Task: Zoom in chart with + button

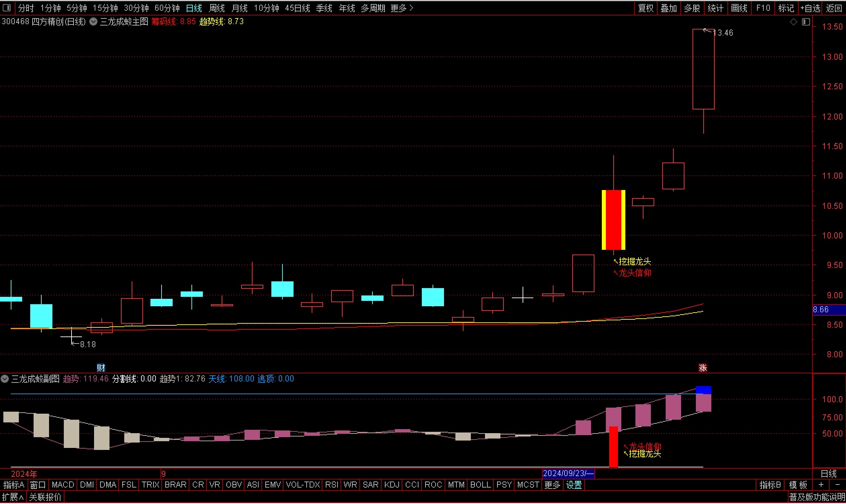Action: tap(821, 486)
